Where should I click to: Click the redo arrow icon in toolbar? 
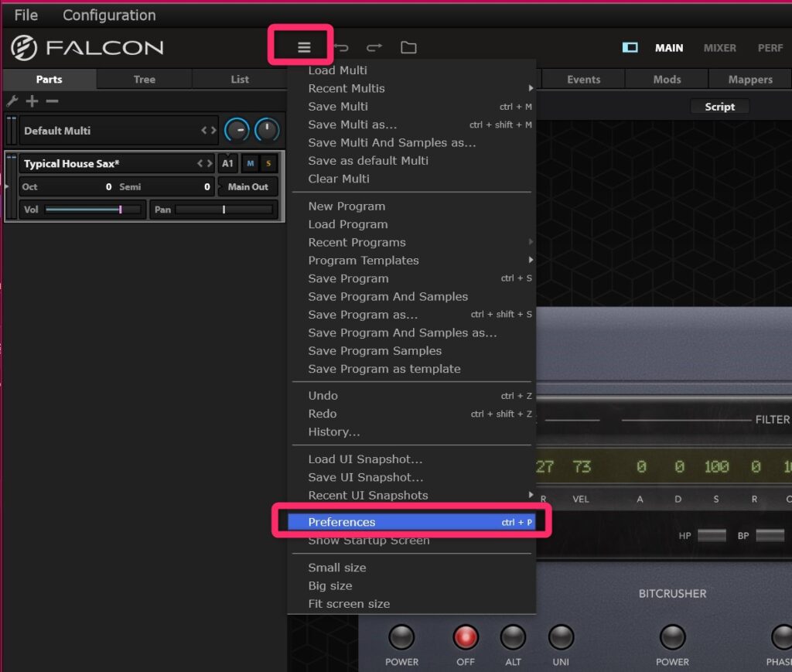[374, 48]
